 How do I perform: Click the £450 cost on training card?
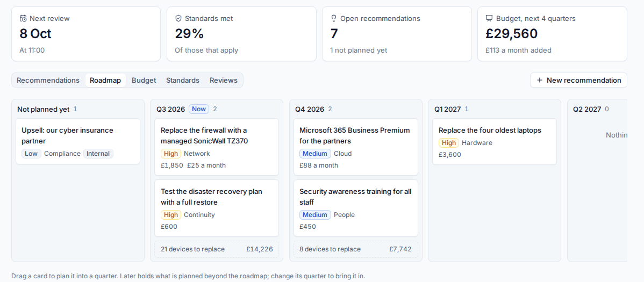click(308, 227)
